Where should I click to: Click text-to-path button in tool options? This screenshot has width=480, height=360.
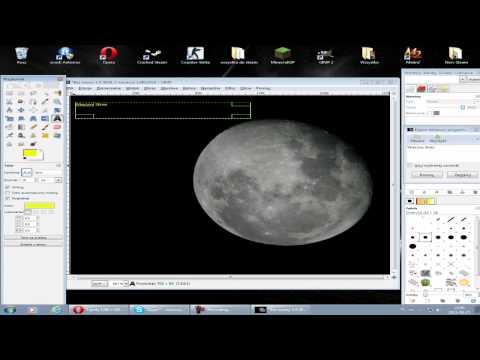(33, 238)
